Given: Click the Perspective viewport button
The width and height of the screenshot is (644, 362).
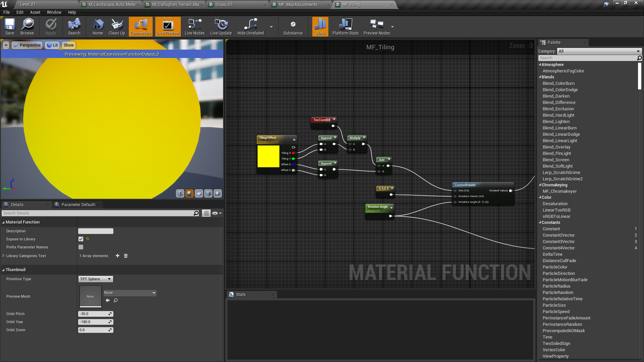Looking at the screenshot, I should tap(27, 45).
